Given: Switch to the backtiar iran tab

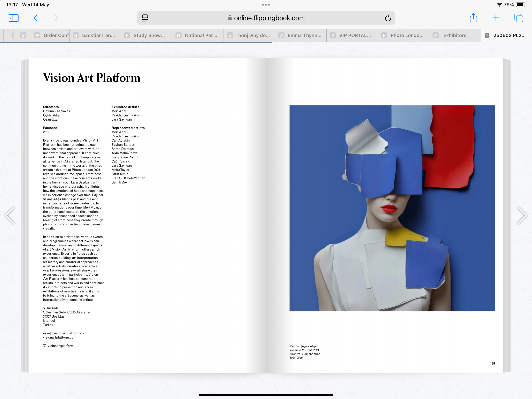Looking at the screenshot, I should point(95,35).
